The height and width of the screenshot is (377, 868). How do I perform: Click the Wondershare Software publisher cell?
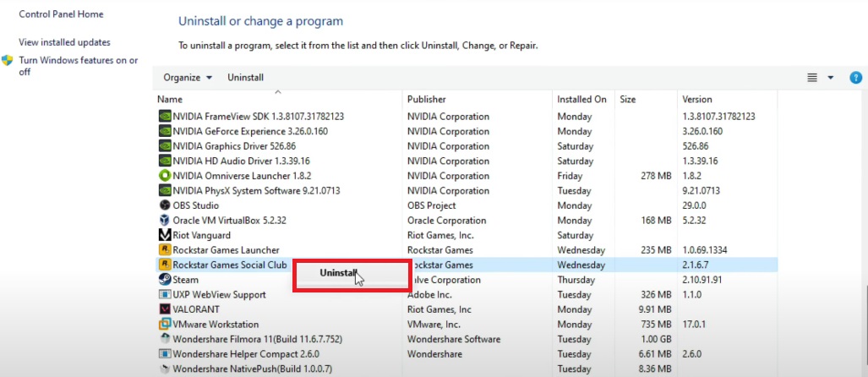(x=453, y=339)
